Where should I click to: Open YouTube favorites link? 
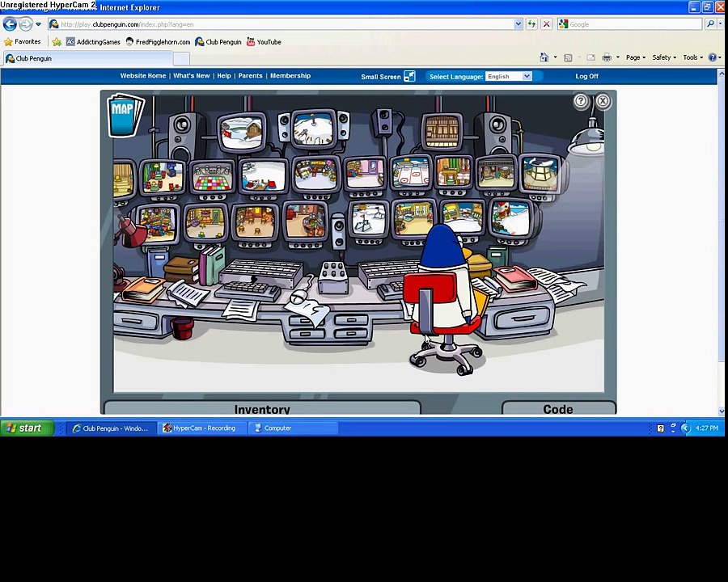tap(264, 42)
